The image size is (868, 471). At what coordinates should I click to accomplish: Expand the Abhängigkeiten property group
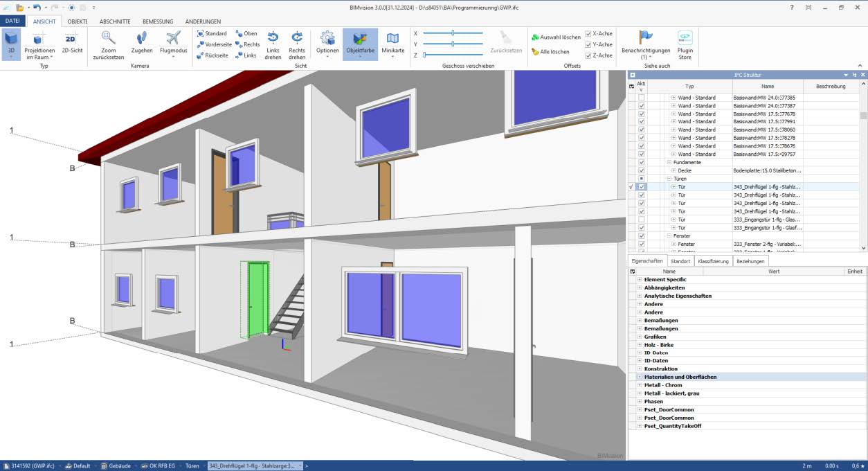tap(640, 287)
